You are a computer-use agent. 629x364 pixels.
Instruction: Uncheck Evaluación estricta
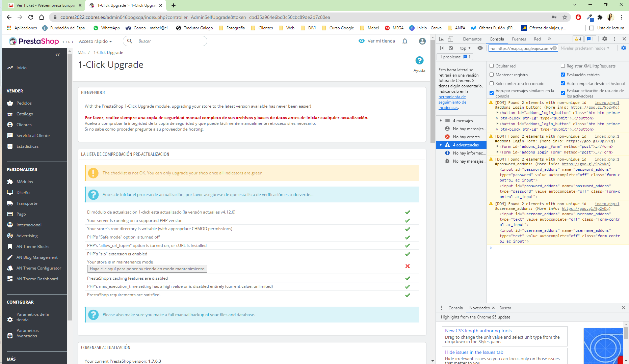pyautogui.click(x=563, y=75)
